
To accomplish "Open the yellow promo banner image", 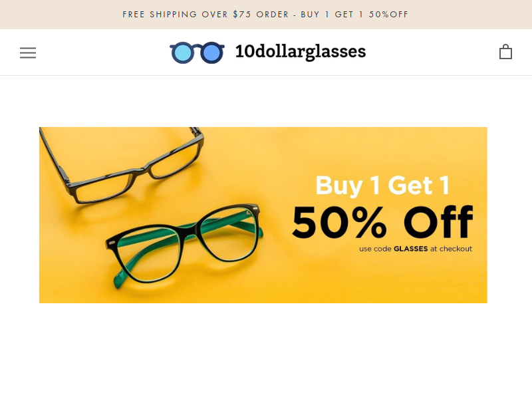I will coord(263,215).
